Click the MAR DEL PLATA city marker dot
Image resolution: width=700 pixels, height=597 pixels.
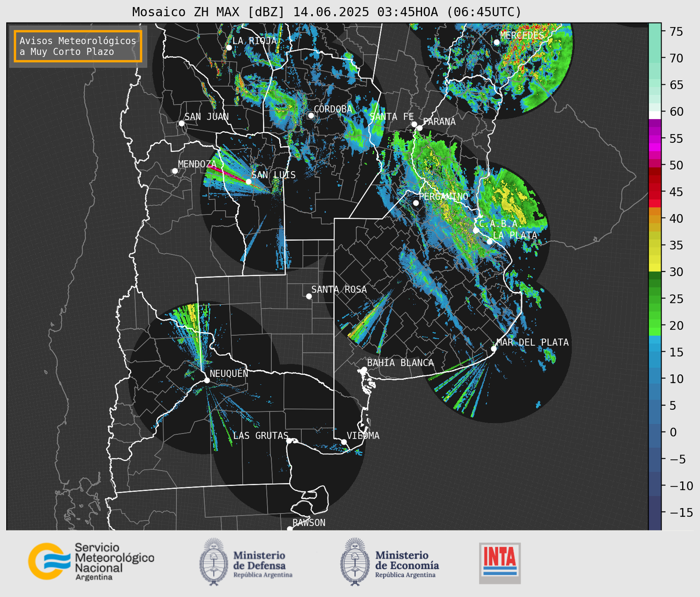[x=493, y=349]
